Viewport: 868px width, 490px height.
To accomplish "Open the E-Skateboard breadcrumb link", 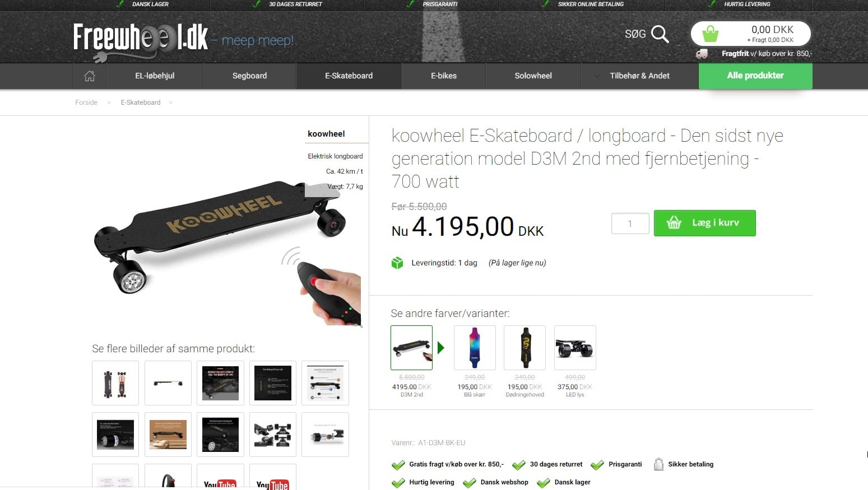I will [x=141, y=102].
